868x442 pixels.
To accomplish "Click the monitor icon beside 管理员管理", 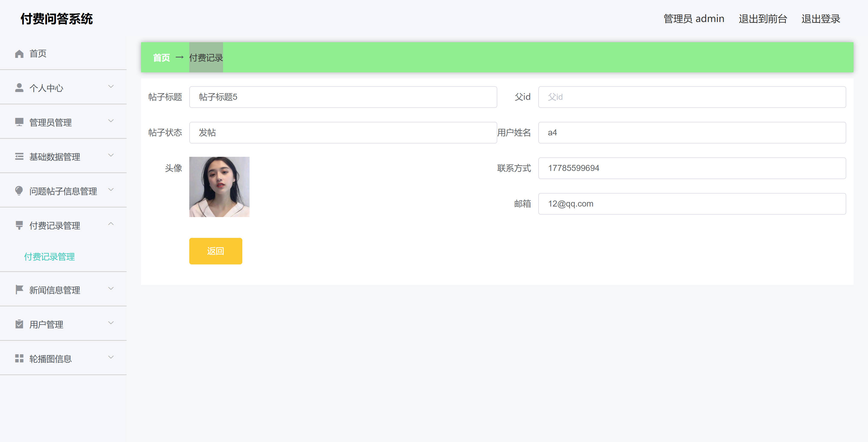I will 19,122.
